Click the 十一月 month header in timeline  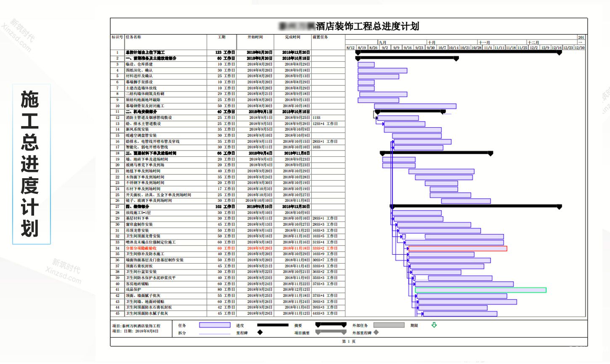click(485, 42)
